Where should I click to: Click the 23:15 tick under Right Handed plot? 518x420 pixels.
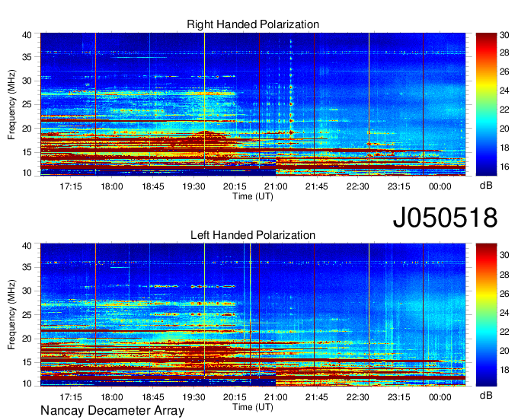pyautogui.click(x=398, y=186)
